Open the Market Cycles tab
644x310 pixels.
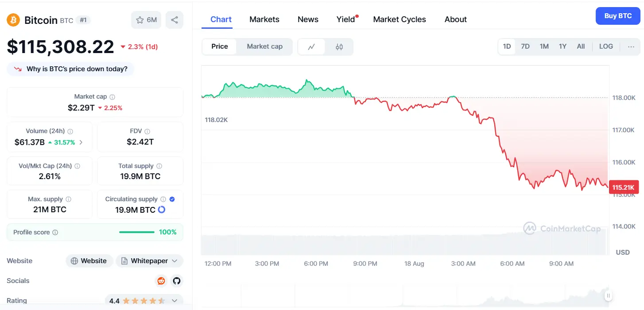click(x=400, y=19)
